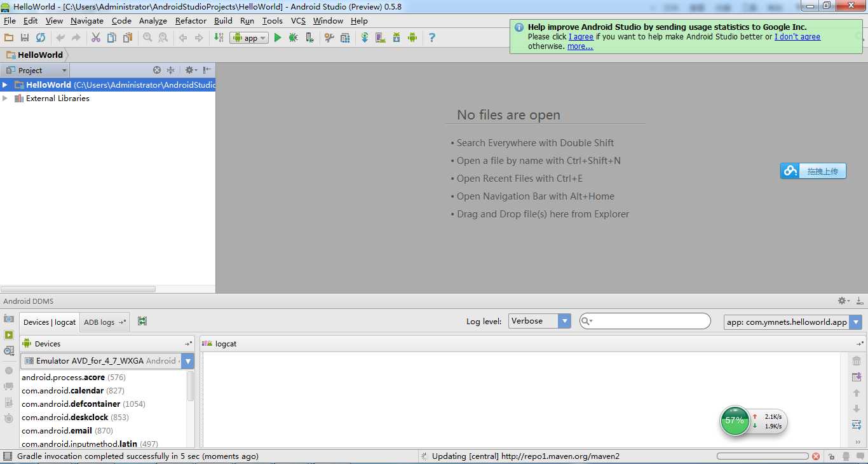Take a screen capture in DDMS sidebar
This screenshot has height=464, width=868.
[9, 318]
